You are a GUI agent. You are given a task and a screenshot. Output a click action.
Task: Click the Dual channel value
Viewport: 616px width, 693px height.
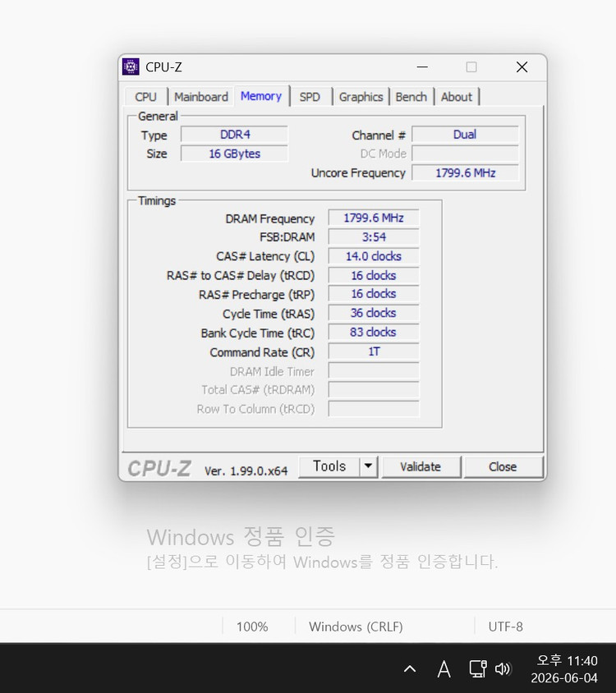(x=465, y=135)
